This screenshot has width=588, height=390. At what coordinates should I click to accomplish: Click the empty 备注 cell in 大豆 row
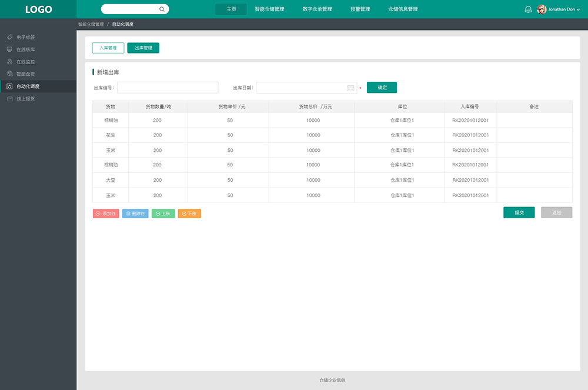point(534,180)
